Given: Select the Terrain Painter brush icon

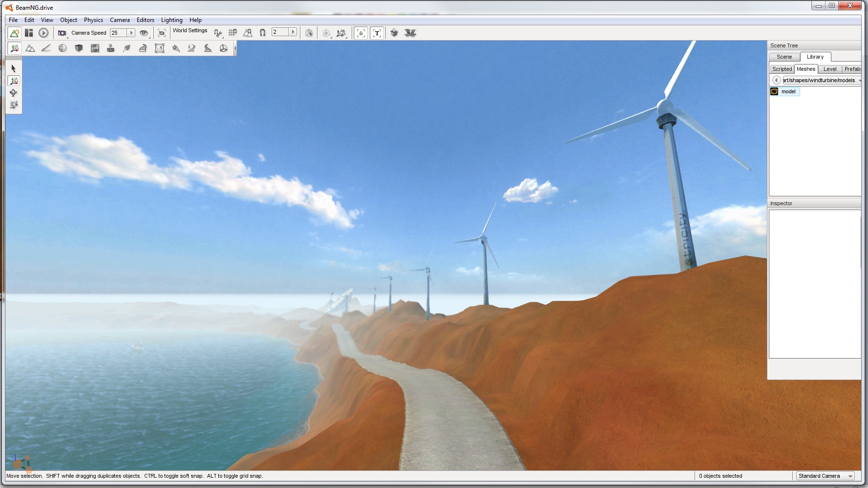Looking at the screenshot, I should click(x=46, y=48).
